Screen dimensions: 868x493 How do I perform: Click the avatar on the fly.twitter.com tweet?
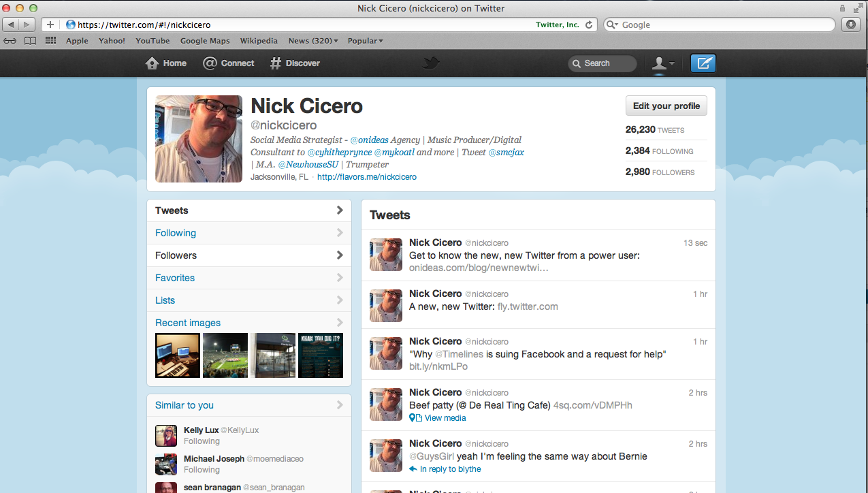(386, 306)
